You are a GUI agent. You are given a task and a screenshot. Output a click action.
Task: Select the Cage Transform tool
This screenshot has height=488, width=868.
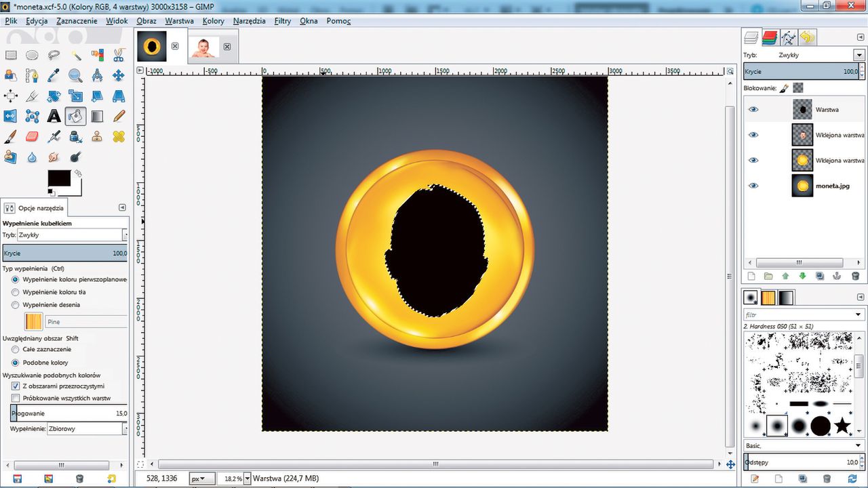32,116
